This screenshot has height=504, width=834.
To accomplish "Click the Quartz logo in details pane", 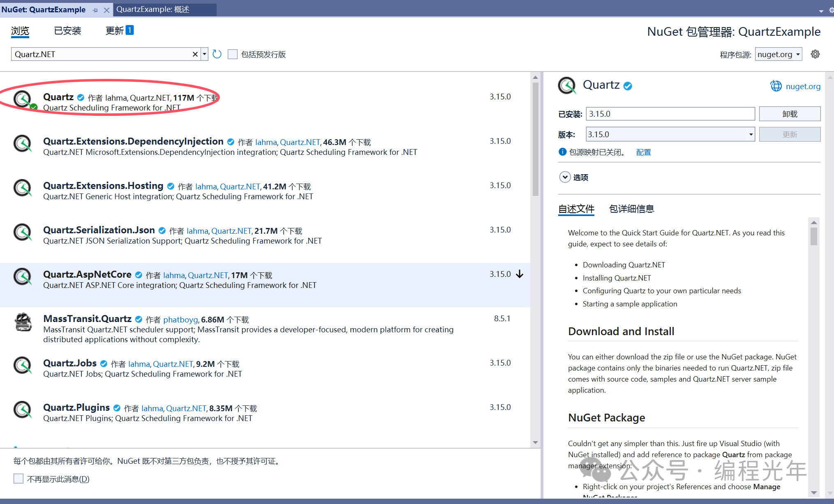I will point(567,85).
